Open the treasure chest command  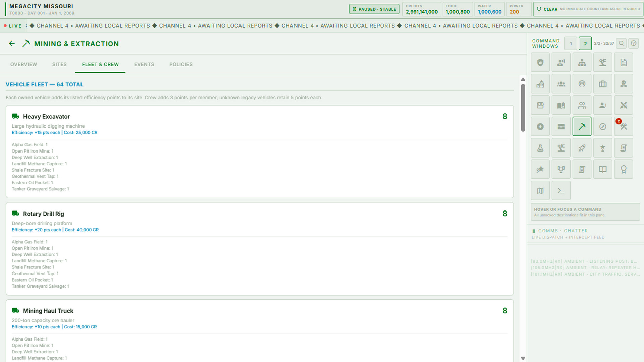point(561,127)
